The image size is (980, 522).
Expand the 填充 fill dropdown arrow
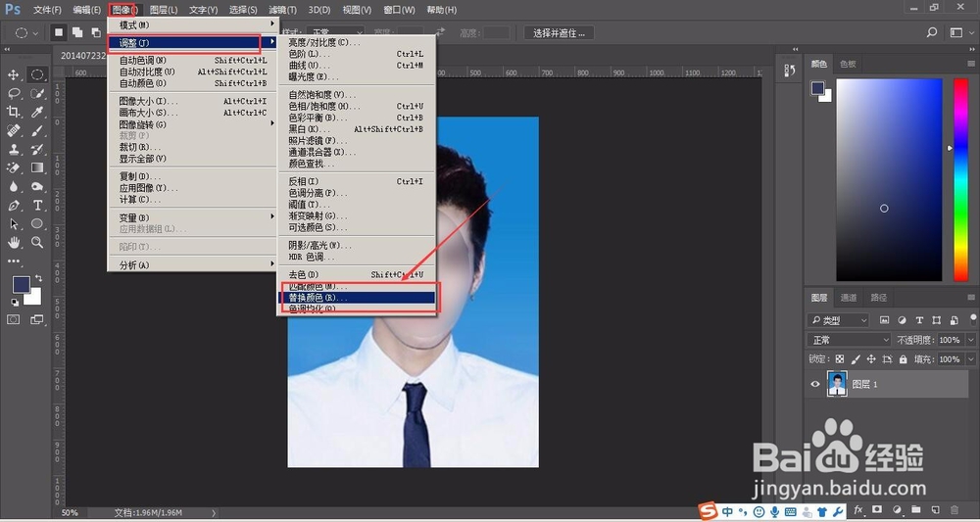point(970,359)
